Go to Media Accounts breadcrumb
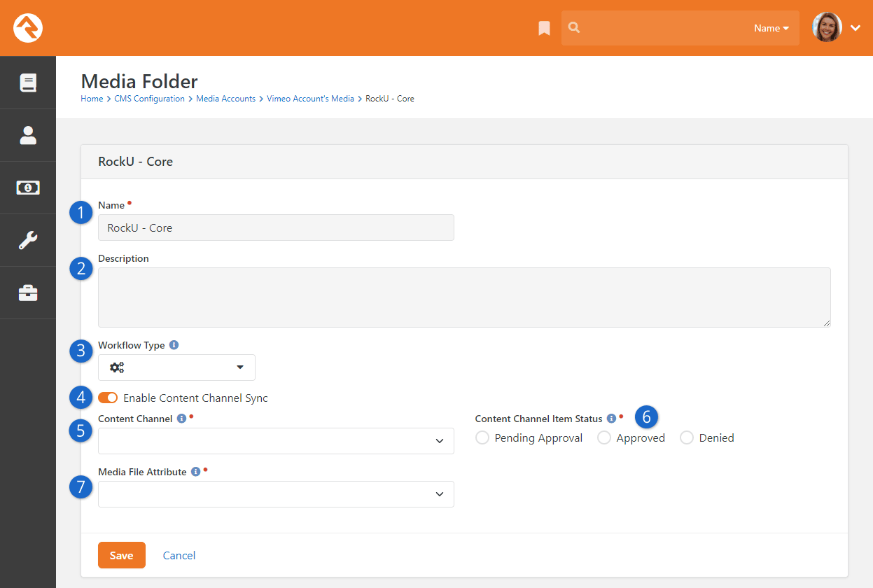 pos(225,99)
